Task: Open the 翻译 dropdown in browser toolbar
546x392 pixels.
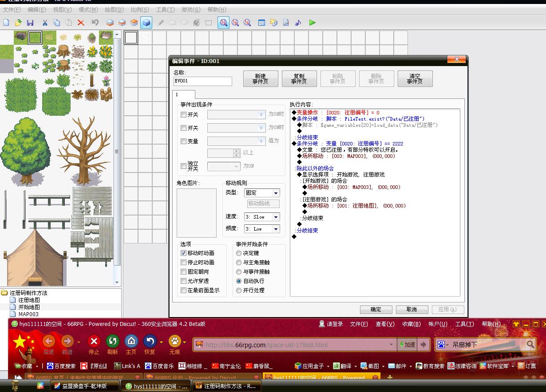Action: point(356,366)
